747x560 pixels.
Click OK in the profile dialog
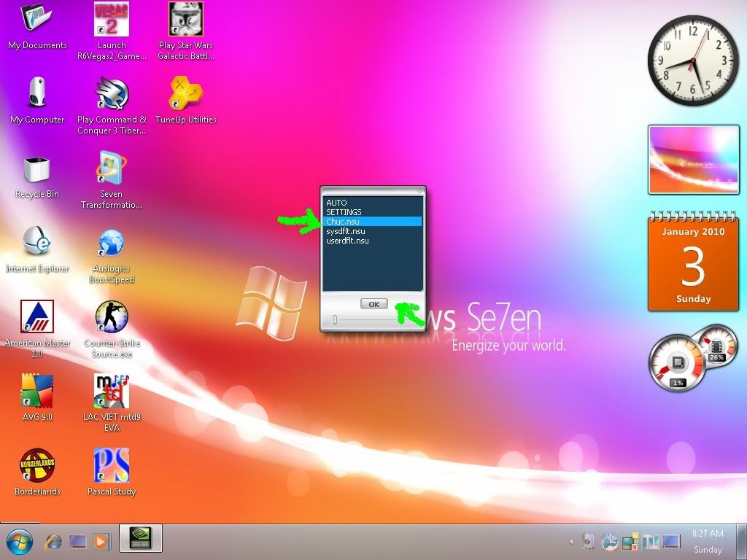click(x=374, y=304)
